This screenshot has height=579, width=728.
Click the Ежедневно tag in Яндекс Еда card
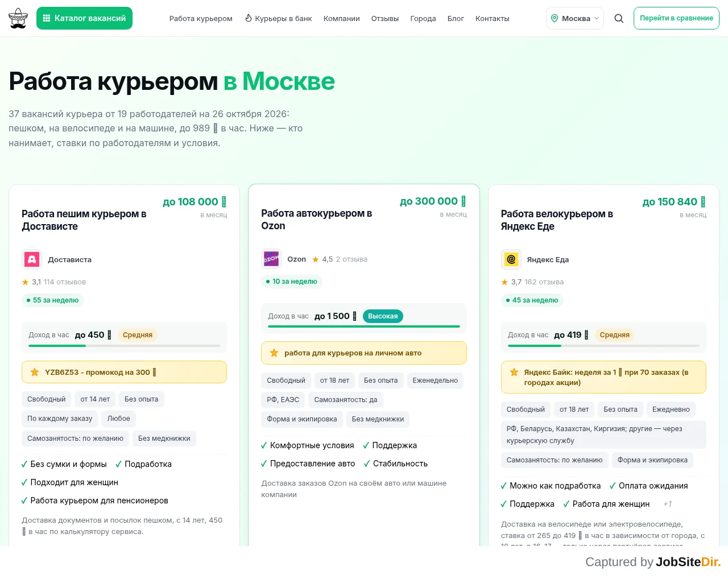(x=671, y=410)
